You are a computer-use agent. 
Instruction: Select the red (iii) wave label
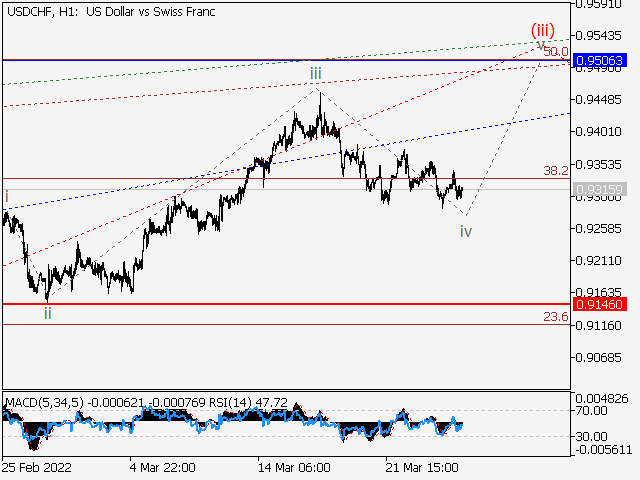click(x=542, y=31)
